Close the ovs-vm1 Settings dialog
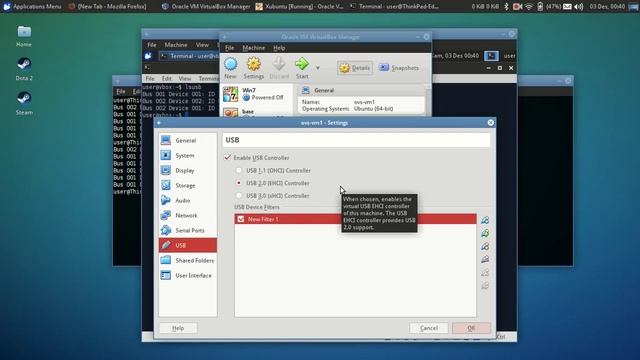This screenshot has width=640, height=360. click(491, 122)
